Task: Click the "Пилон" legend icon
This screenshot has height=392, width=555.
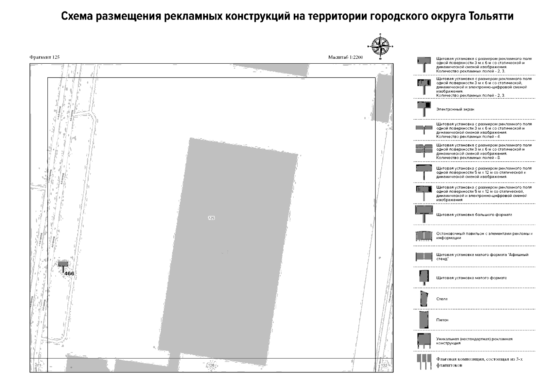Action: [x=423, y=320]
